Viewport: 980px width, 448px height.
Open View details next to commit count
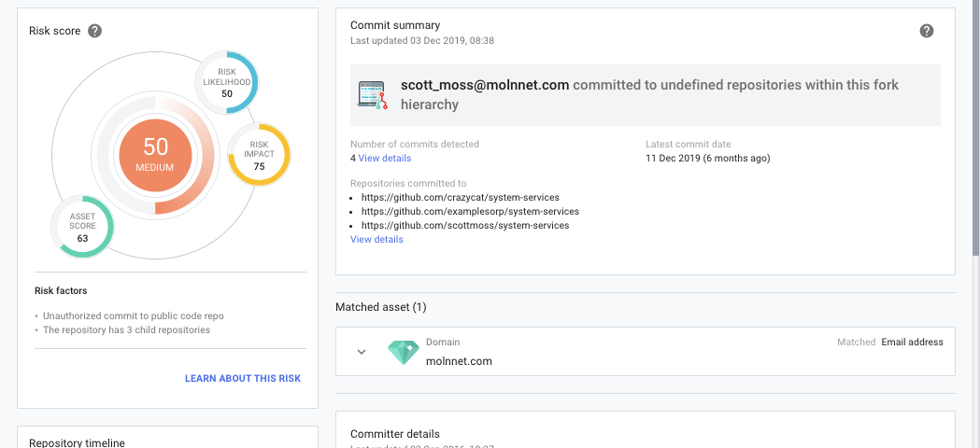tap(384, 158)
